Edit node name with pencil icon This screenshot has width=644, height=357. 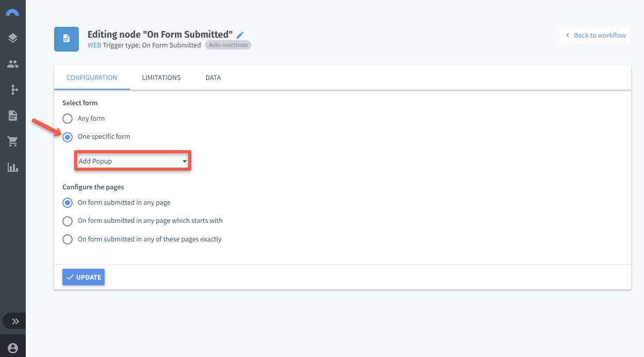(240, 35)
